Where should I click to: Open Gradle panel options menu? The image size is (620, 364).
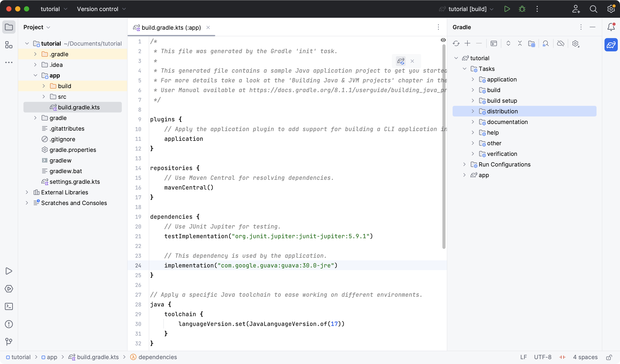[x=581, y=27]
